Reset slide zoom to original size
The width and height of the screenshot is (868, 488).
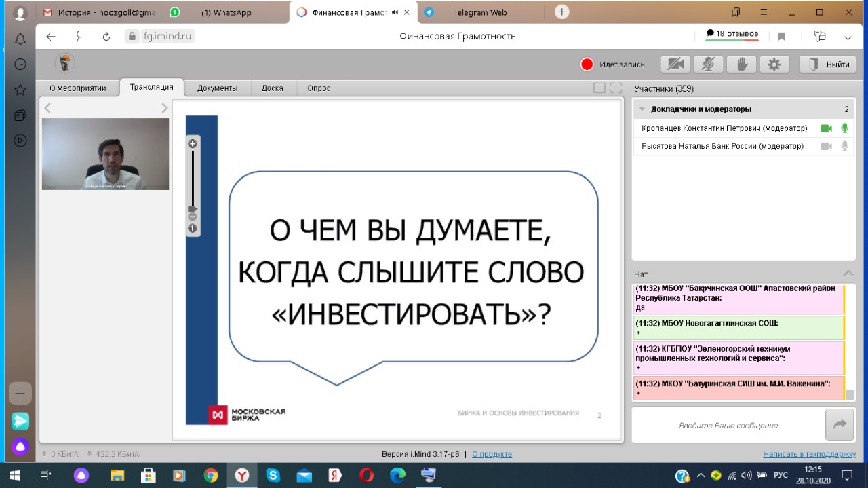click(x=193, y=229)
